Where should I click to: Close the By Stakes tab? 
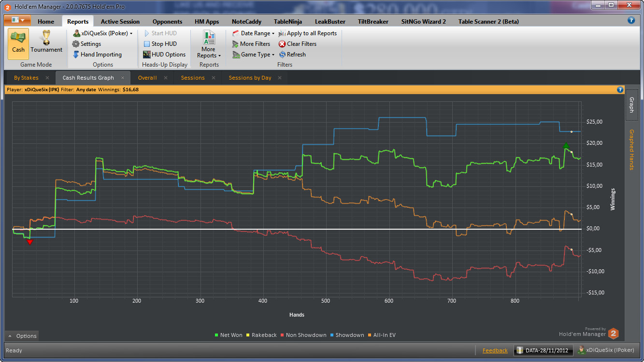(47, 78)
